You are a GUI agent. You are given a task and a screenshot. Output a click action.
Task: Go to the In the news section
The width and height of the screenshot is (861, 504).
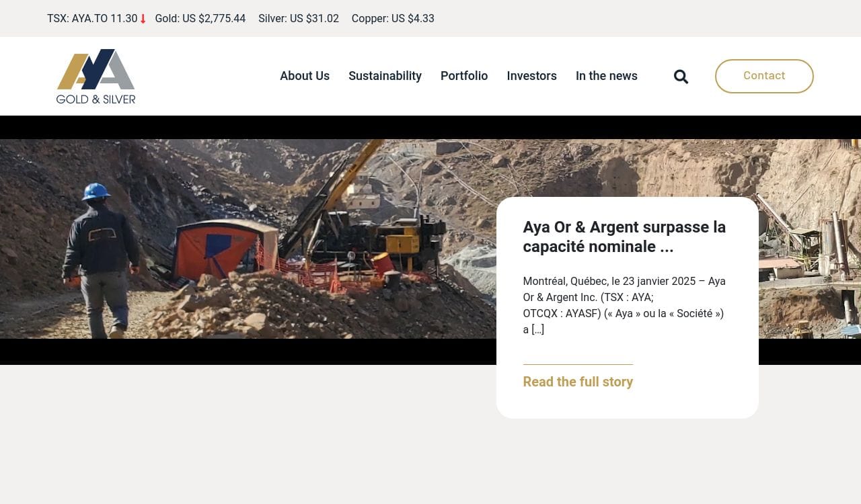pos(606,76)
